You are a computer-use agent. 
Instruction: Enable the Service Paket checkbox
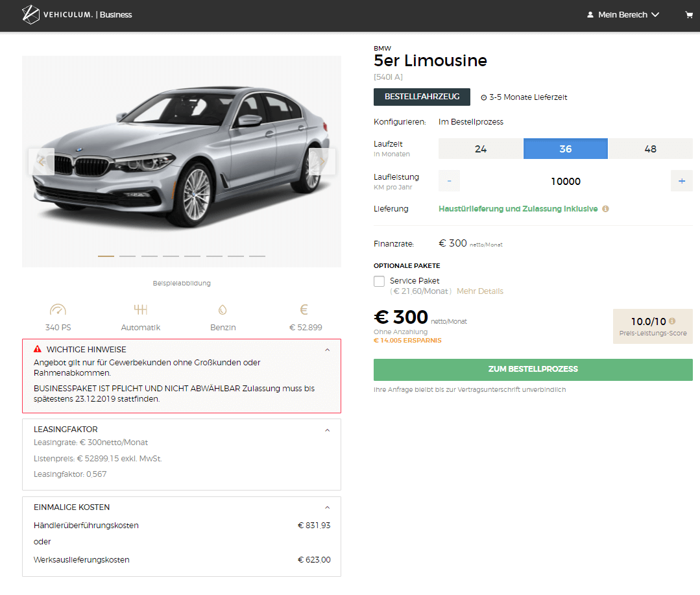[x=379, y=281]
